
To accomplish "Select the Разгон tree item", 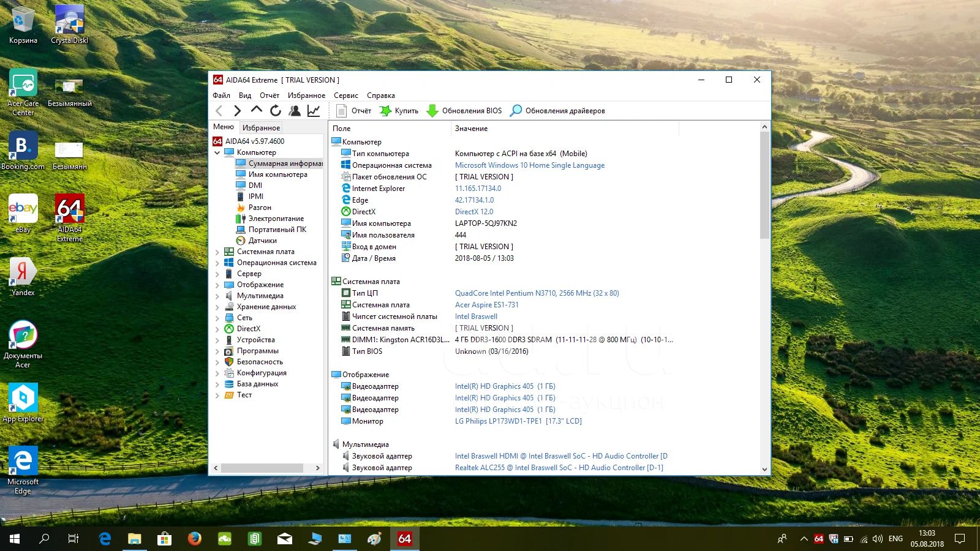I will (260, 208).
